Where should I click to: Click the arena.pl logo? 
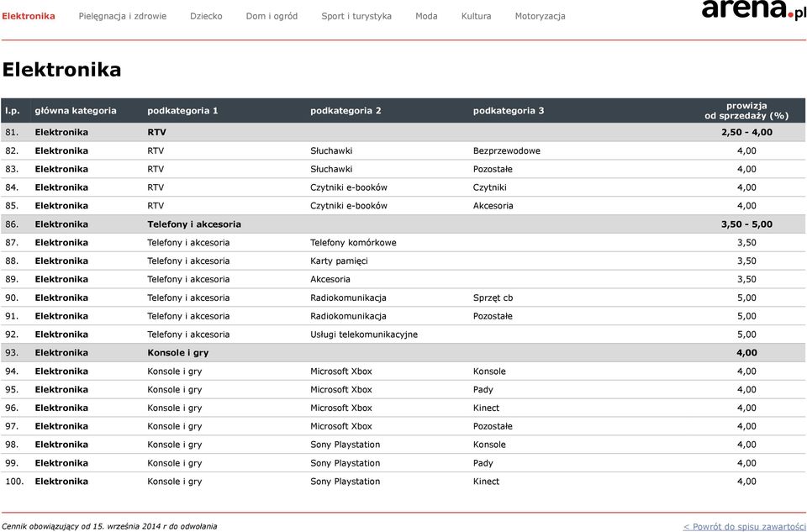click(x=754, y=9)
